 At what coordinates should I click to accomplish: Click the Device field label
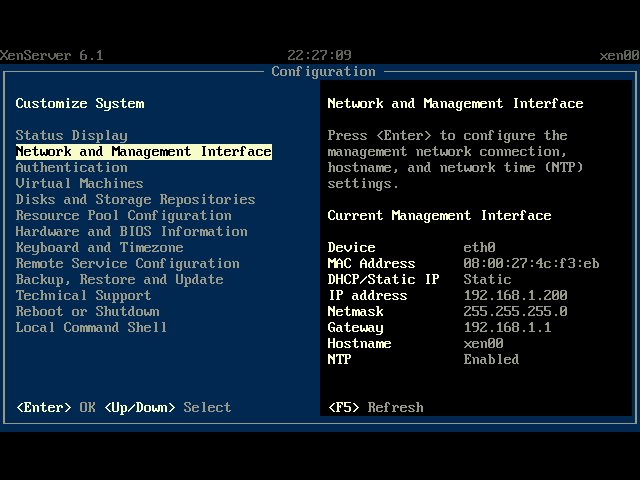pos(351,247)
